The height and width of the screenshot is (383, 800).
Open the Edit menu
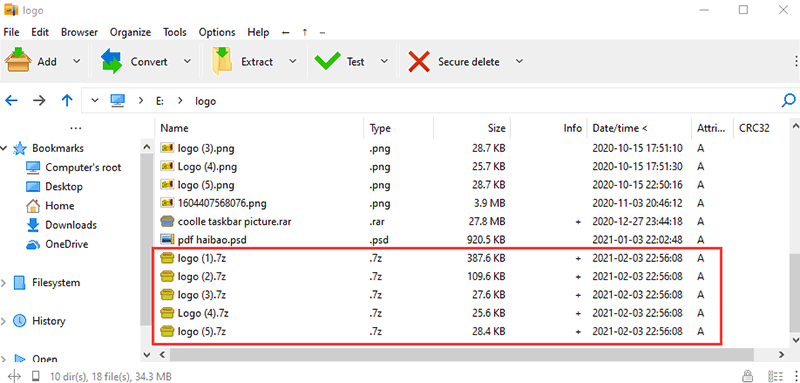pos(40,32)
